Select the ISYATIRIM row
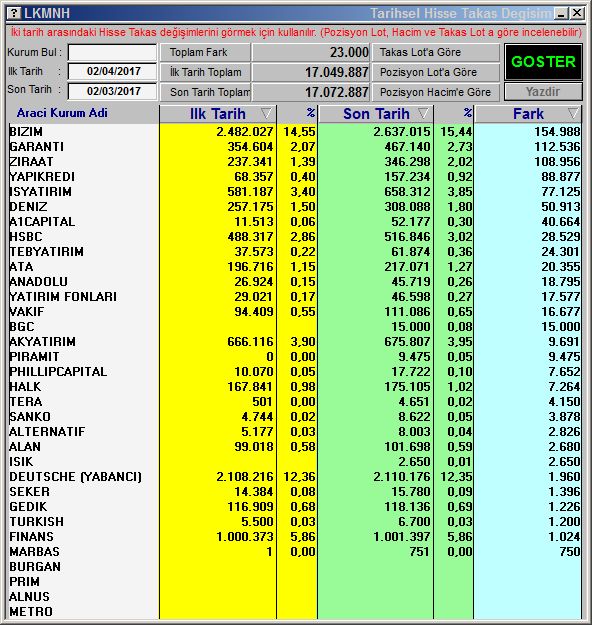The width and height of the screenshot is (592, 625). point(295,192)
